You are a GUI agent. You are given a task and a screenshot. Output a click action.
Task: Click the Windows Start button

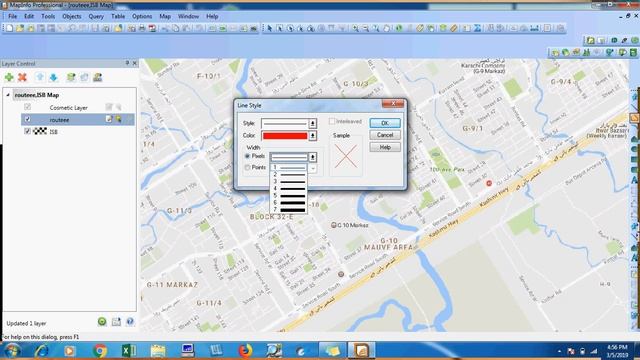click(12, 351)
